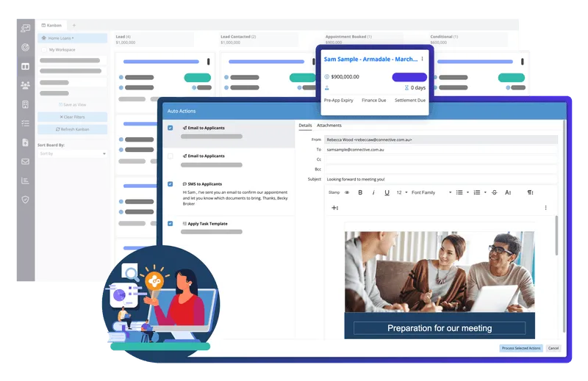Uncheck the Apply Task Template action
Image resolution: width=588 pixels, height=381 pixels.
pyautogui.click(x=171, y=224)
